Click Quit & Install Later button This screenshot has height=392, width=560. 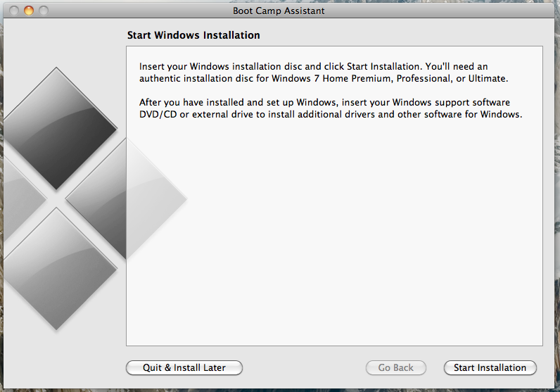(x=184, y=367)
